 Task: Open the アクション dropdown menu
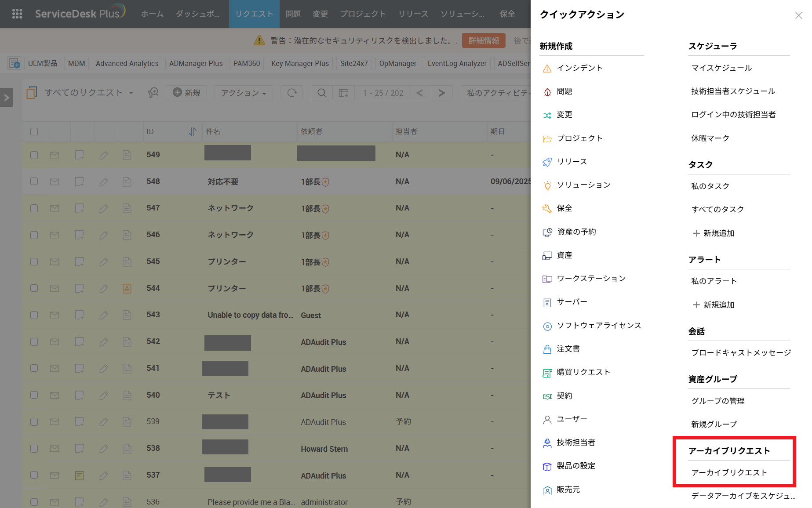point(244,93)
